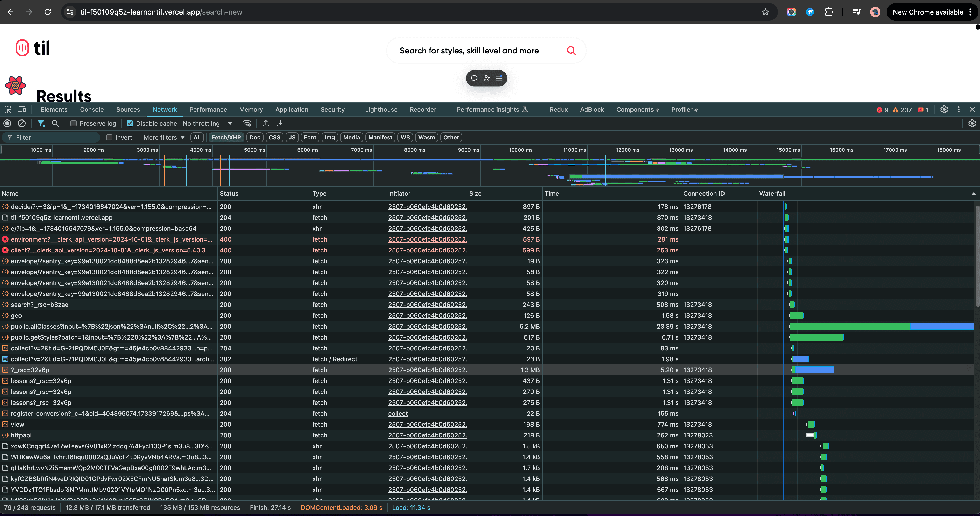Open the No throttling dropdown
This screenshot has width=980, height=516.
(x=207, y=123)
